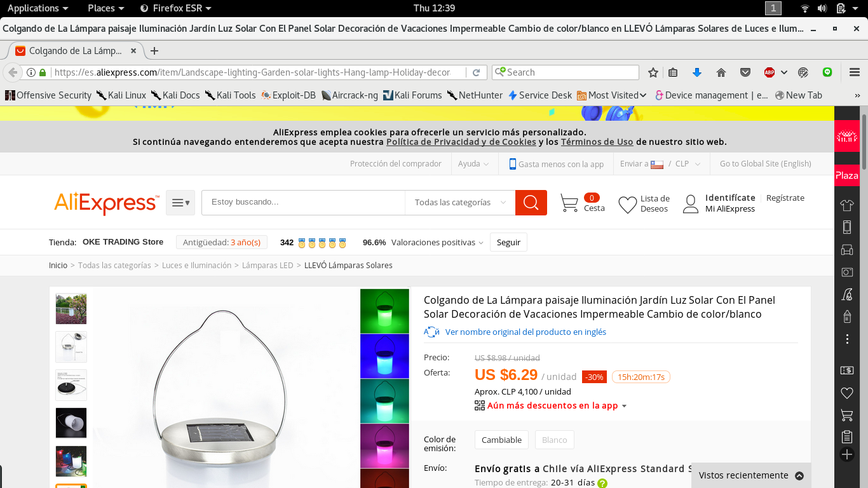
Task: Open the GNOME Places menu
Action: (105, 8)
